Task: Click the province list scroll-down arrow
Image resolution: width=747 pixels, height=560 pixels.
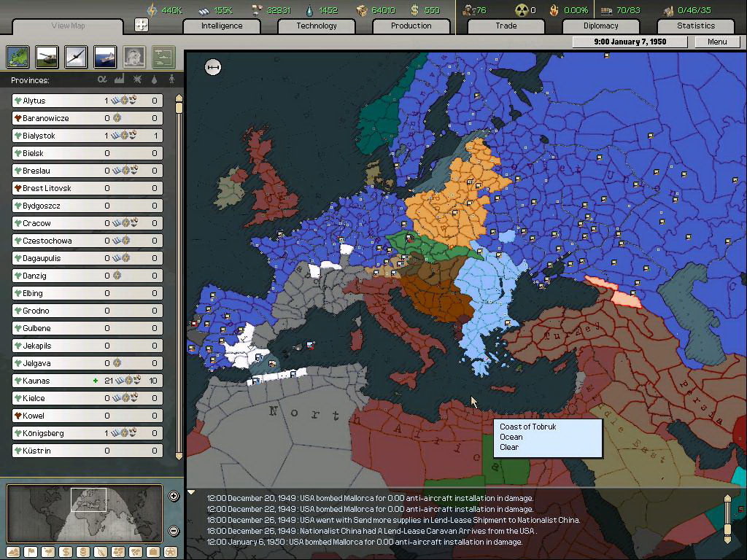Action: [179, 456]
